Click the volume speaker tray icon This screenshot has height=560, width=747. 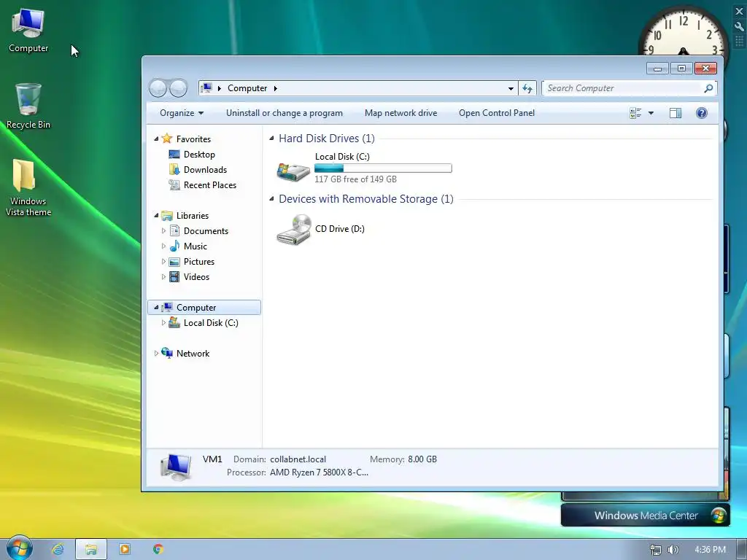tap(673, 550)
